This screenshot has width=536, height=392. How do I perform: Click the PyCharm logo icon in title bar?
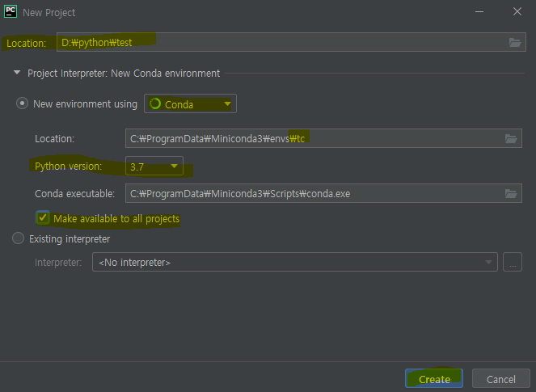pos(11,11)
